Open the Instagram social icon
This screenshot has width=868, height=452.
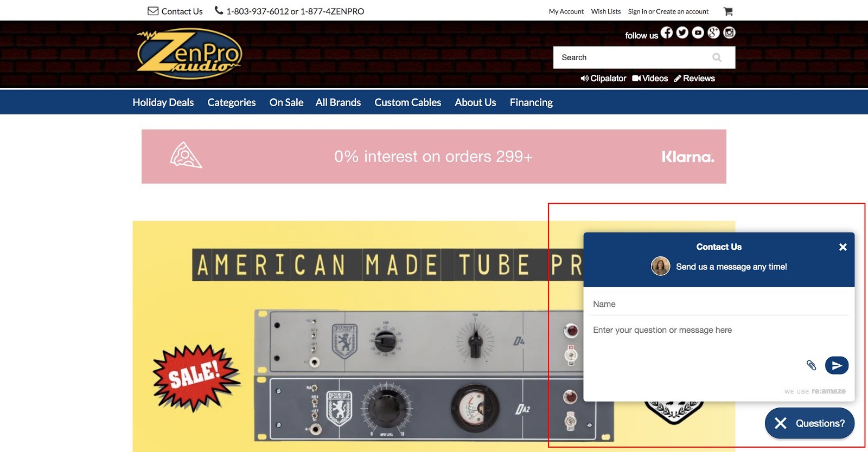pyautogui.click(x=730, y=33)
